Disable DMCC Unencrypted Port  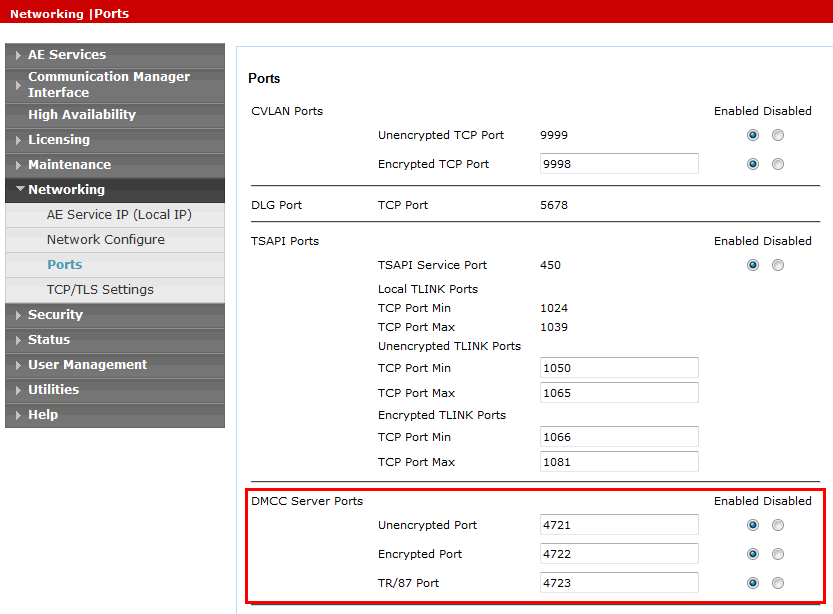pyautogui.click(x=778, y=525)
